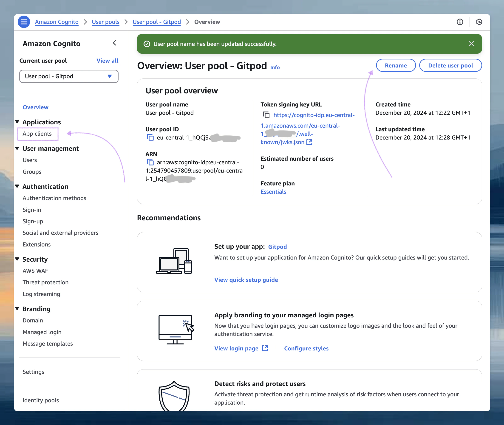This screenshot has height=425, width=504.
Task: Copy the ARN value
Action: click(x=150, y=162)
